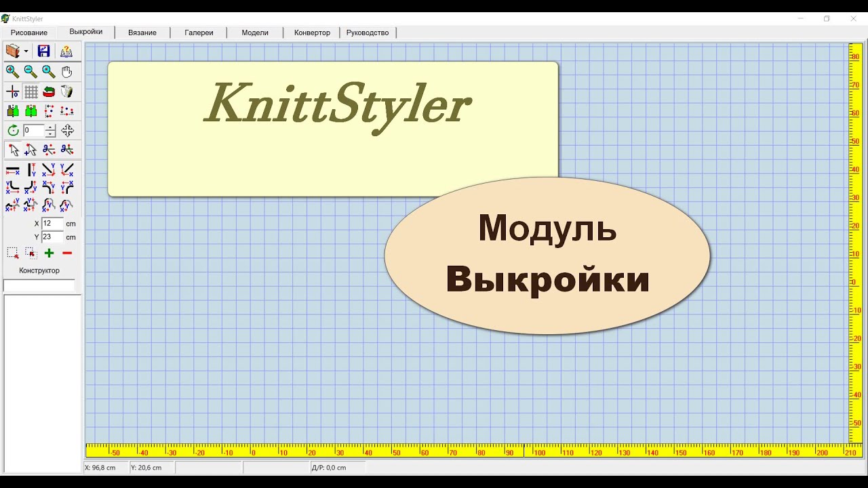Click the green plus add button
This screenshot has height=488, width=868.
pyautogui.click(x=49, y=253)
